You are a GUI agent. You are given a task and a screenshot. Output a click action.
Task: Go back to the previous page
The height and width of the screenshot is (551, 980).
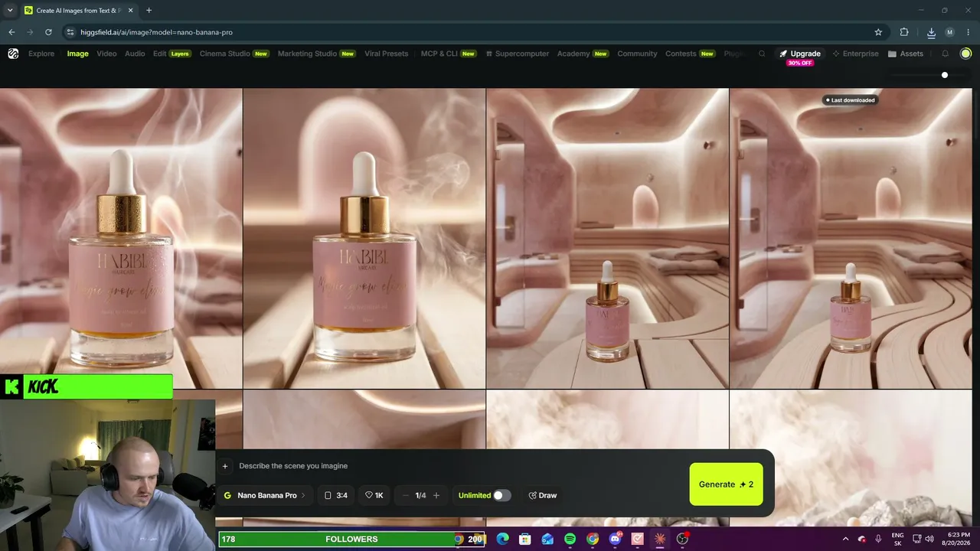(11, 32)
